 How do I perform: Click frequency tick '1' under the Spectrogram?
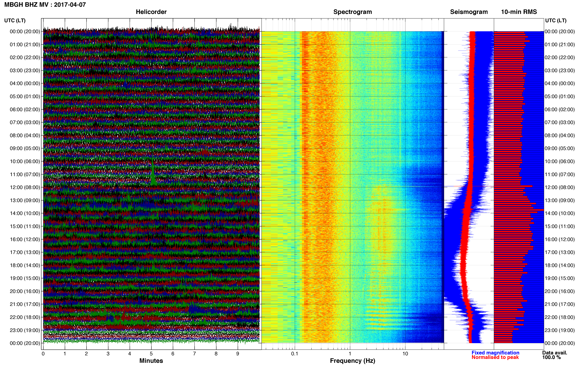pos(350,354)
